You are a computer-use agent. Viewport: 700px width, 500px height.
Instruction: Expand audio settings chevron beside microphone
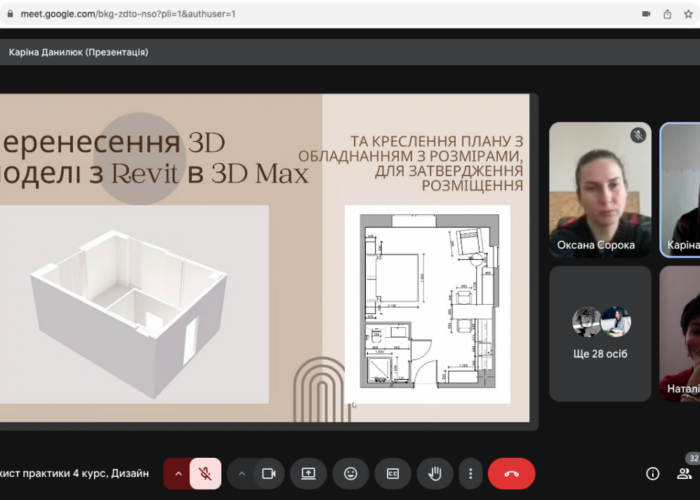pyautogui.click(x=178, y=473)
